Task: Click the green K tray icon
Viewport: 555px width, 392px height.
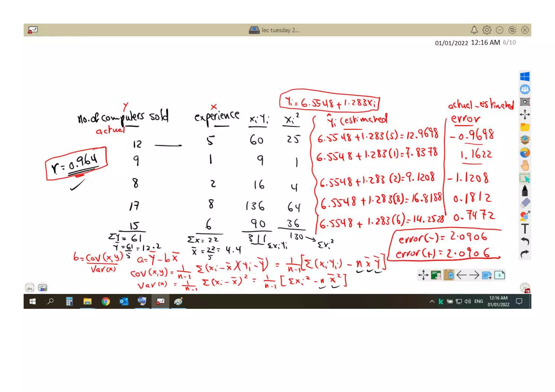Action: (441, 301)
